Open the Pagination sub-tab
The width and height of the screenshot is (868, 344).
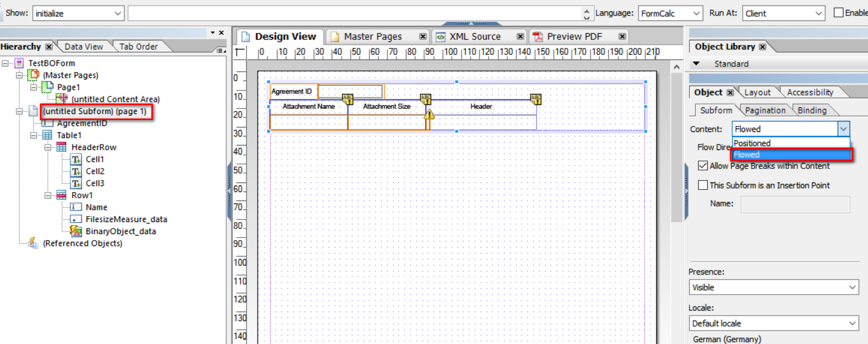pyautogui.click(x=765, y=110)
